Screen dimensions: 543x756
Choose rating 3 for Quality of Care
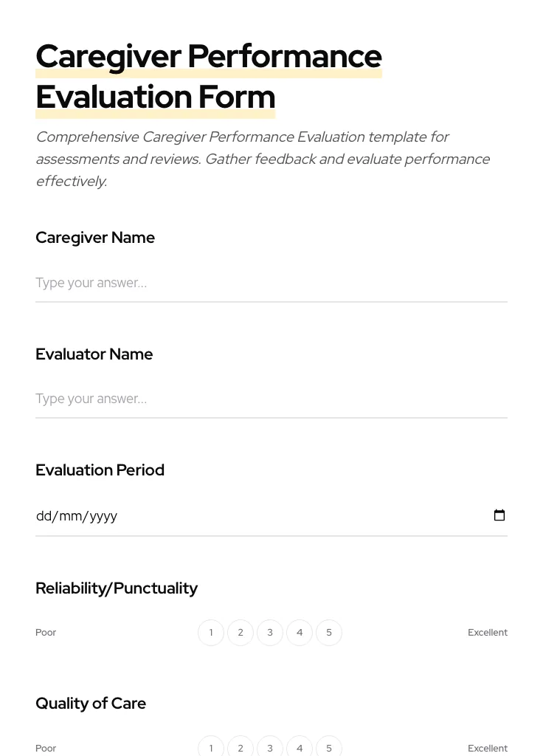click(270, 748)
